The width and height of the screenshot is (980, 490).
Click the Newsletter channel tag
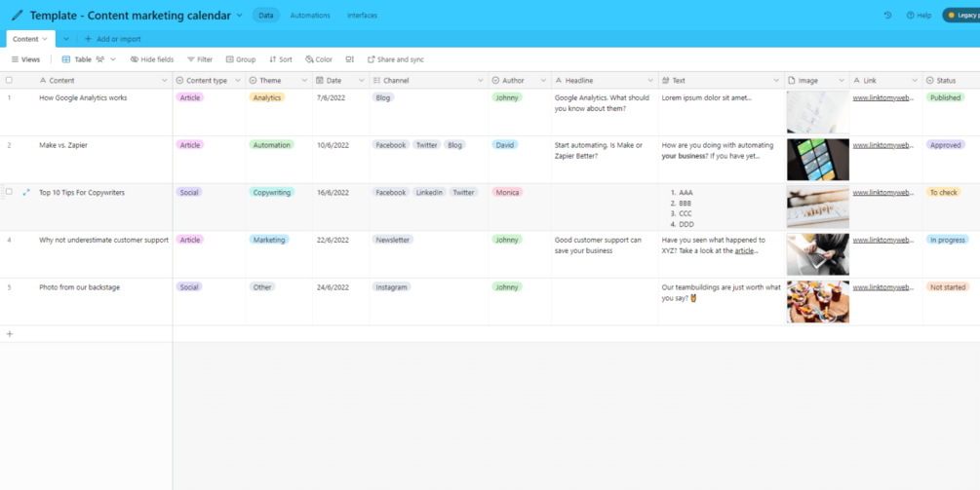[x=393, y=240]
